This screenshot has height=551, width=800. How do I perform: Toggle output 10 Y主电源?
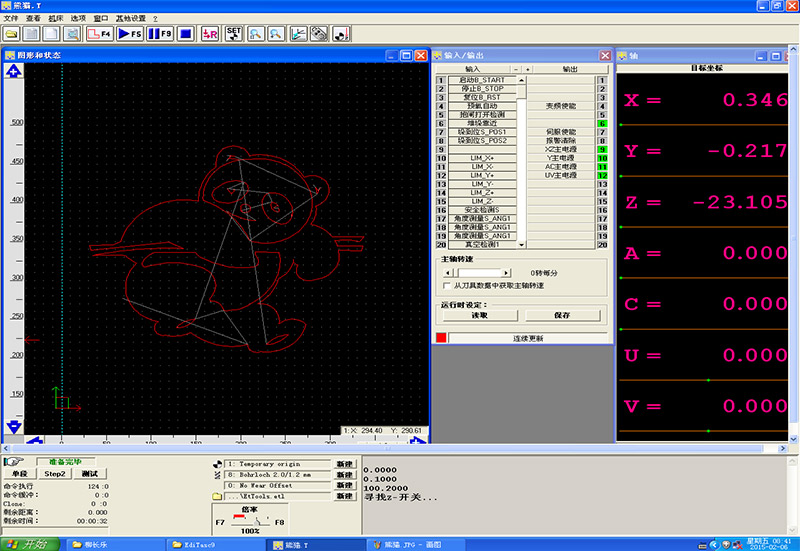pos(602,158)
